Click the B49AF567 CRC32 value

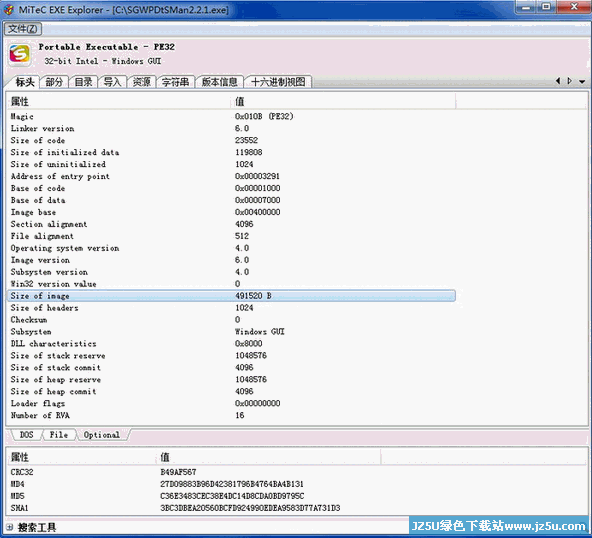[x=178, y=472]
